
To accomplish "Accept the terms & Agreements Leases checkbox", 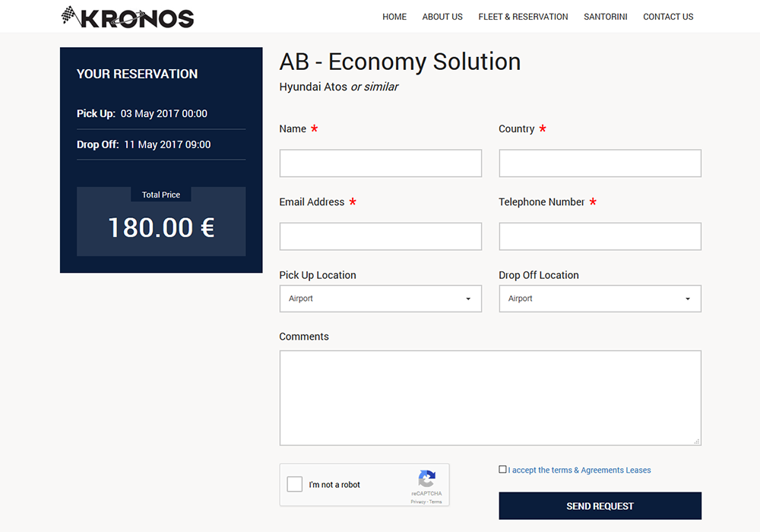I will click(502, 469).
